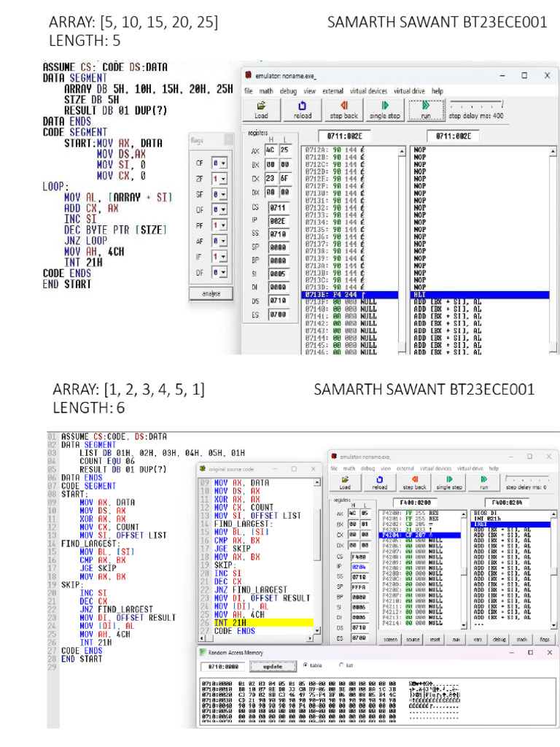
Task: Open debug menu in upper emulator
Action: pyautogui.click(x=288, y=91)
